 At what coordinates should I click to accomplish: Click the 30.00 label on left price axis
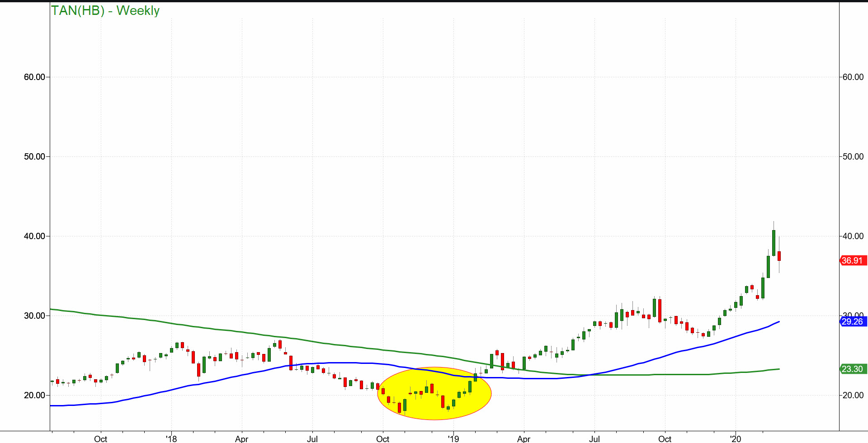click(34, 316)
